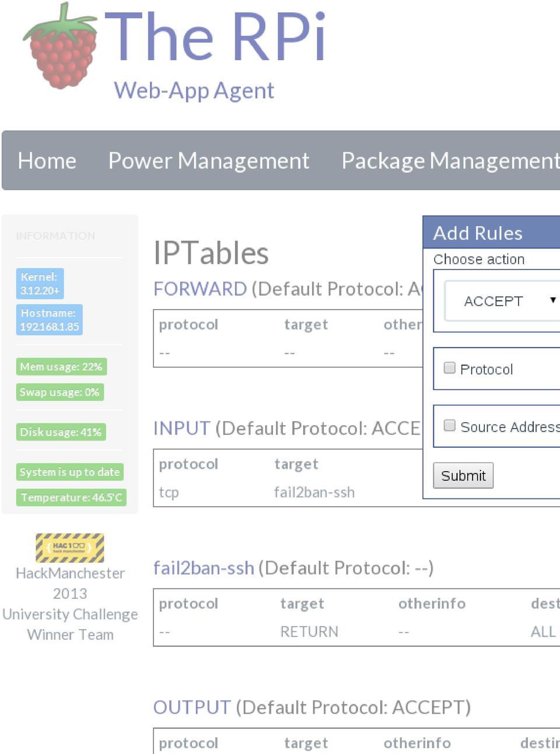Go to Package Management section
This screenshot has height=754, width=560.
450,160
